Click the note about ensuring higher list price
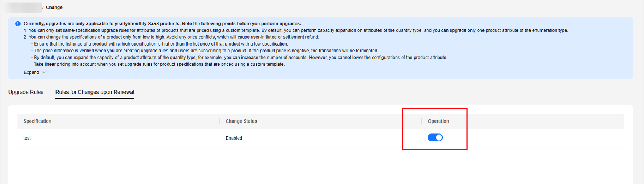Image resolution: width=644 pixels, height=184 pixels. (x=161, y=44)
